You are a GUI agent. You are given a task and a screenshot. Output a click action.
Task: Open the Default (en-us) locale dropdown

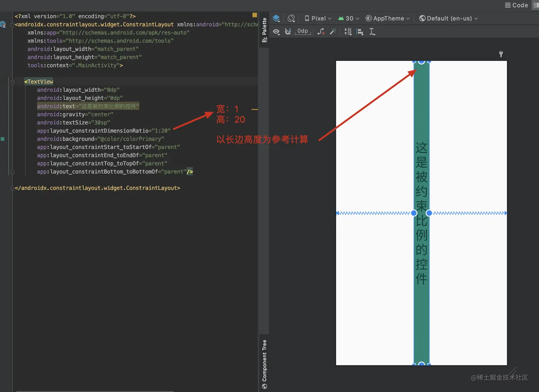point(448,18)
